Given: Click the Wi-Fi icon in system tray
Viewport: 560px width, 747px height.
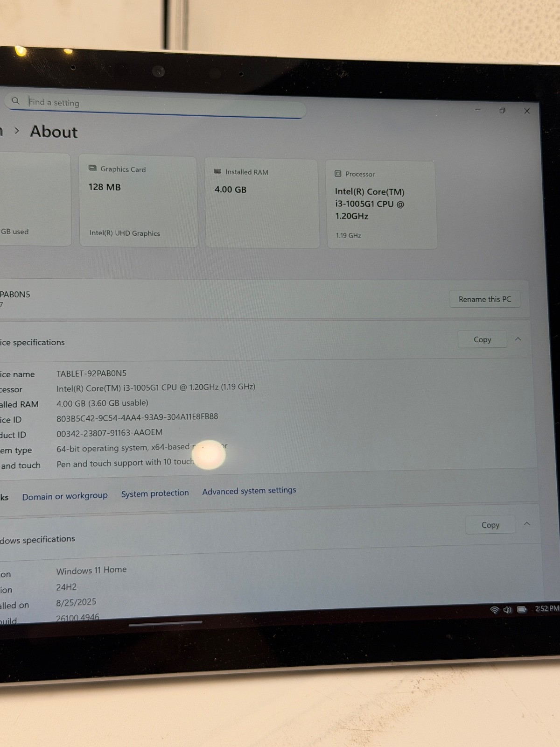Looking at the screenshot, I should [494, 610].
